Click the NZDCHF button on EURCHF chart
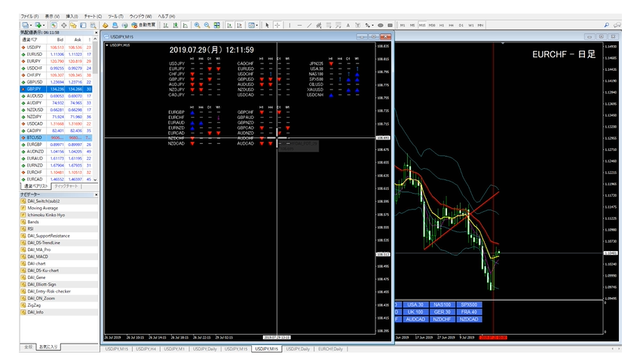 (x=442, y=319)
